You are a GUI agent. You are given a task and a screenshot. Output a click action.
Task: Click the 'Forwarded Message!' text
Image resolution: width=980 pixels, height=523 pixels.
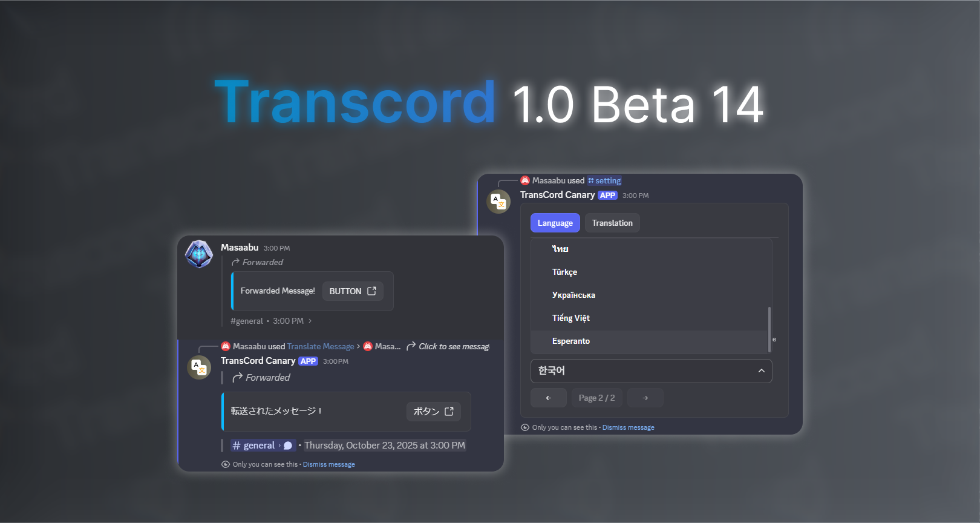278,291
